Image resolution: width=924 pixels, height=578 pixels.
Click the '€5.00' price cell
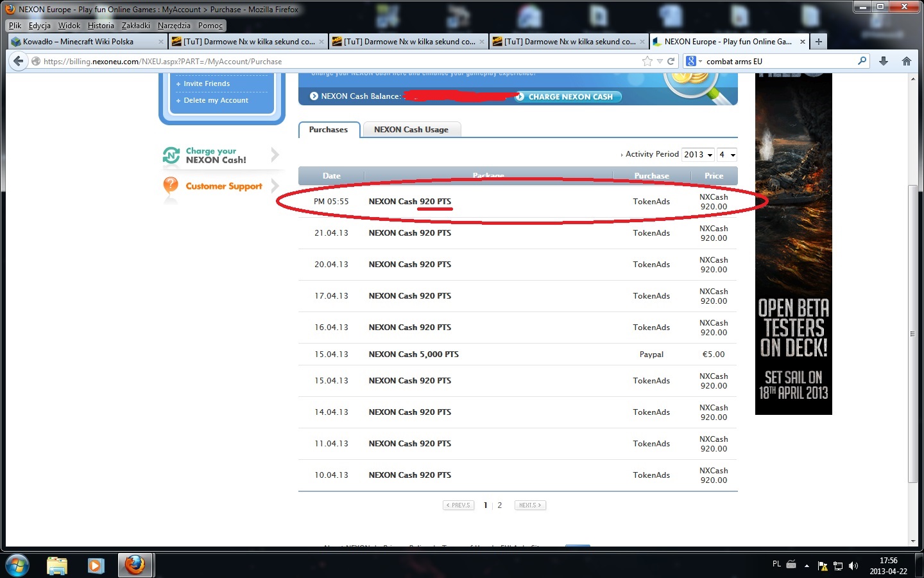pos(714,355)
